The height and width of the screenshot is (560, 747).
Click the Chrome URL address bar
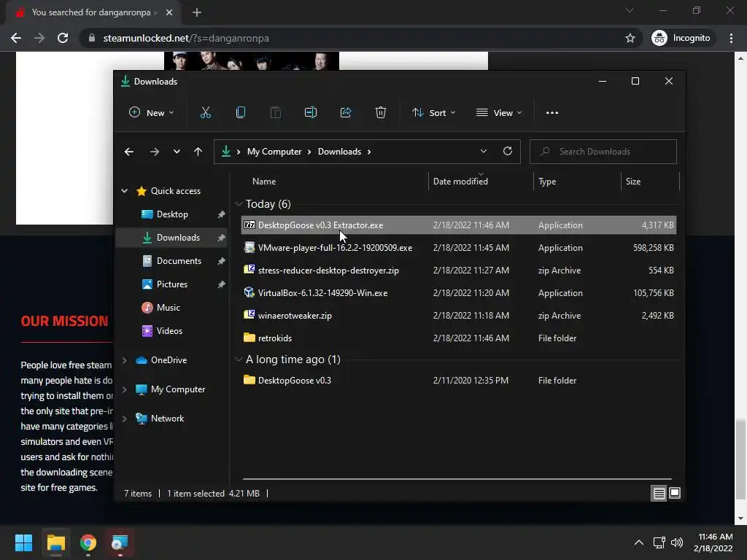pyautogui.click(x=356, y=38)
